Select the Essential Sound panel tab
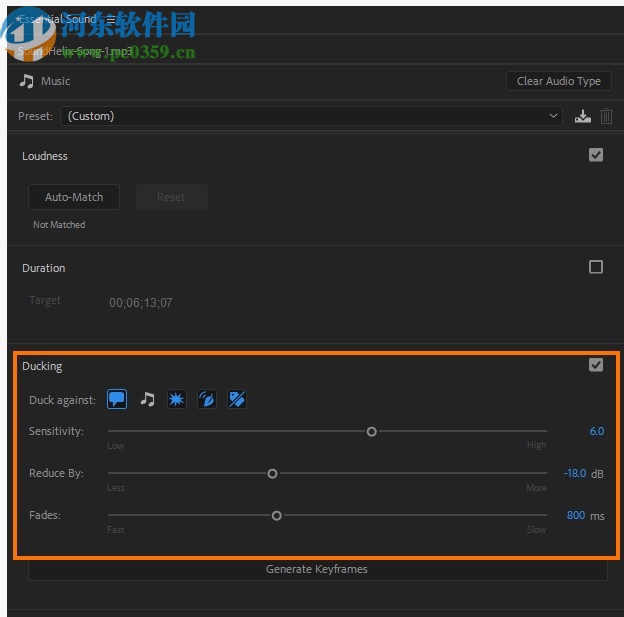624x617 pixels. tap(57, 19)
